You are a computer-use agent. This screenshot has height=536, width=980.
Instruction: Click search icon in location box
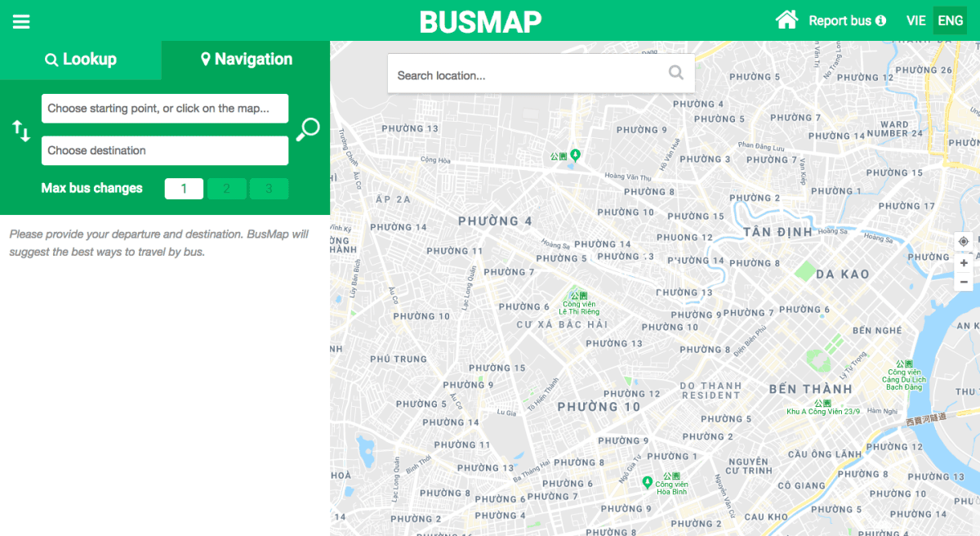(x=676, y=73)
